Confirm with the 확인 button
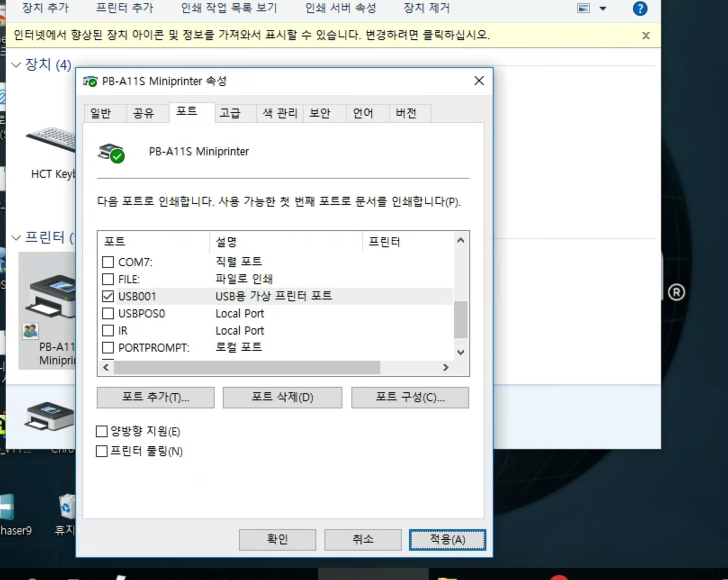Screen dimensions: 728x580 277,539
